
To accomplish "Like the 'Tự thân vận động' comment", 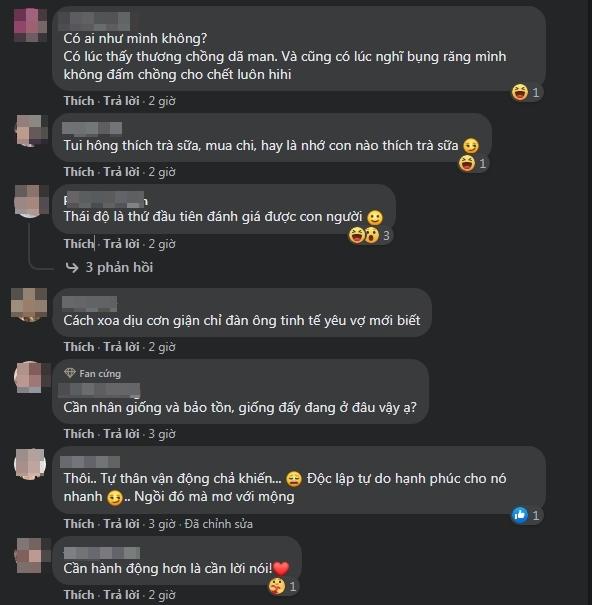I will point(79,524).
